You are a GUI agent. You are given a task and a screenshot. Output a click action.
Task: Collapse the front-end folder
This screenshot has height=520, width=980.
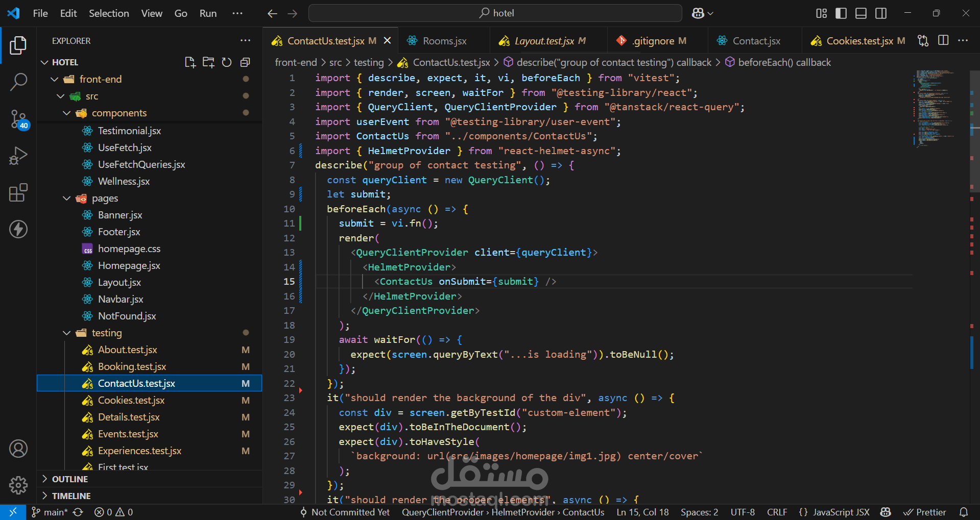pos(55,79)
